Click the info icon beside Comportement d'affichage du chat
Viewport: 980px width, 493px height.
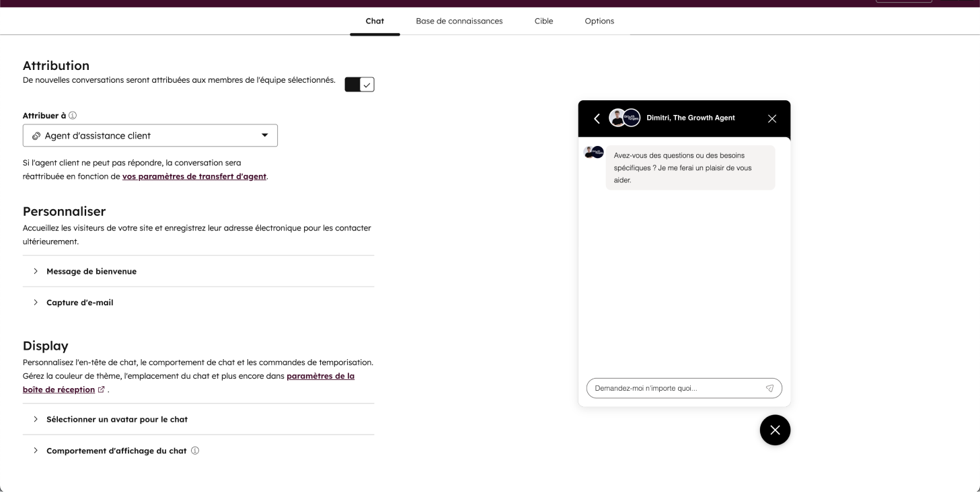pyautogui.click(x=194, y=451)
